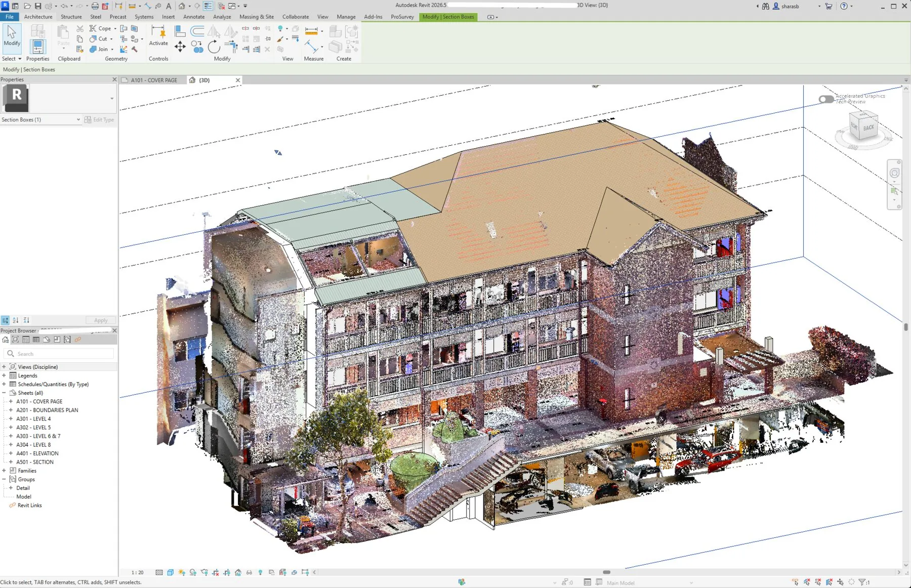The height and width of the screenshot is (588, 911).
Task: Click the Revit Links filter icon in browser
Action: 77,340
